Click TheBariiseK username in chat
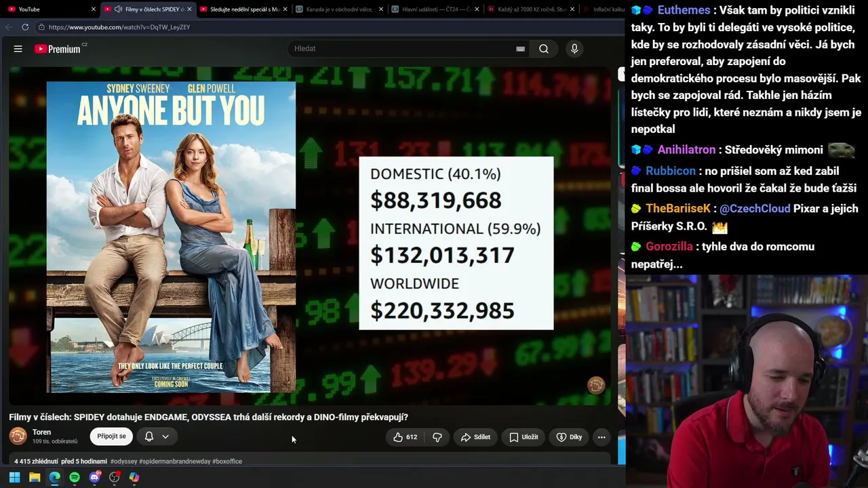Screen dimensions: 868x488 click(678, 209)
